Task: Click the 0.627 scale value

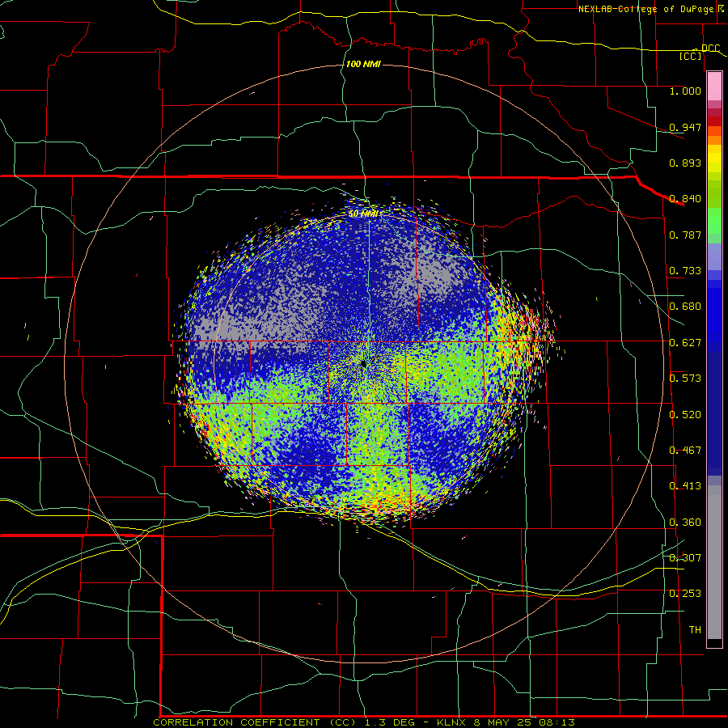Action: [685, 343]
